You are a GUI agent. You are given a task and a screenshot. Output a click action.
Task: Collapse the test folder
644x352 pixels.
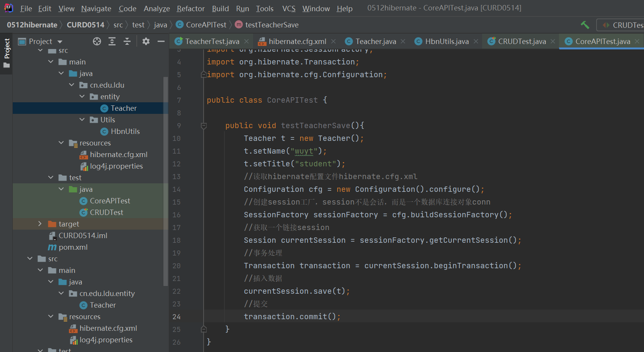pyautogui.click(x=51, y=178)
